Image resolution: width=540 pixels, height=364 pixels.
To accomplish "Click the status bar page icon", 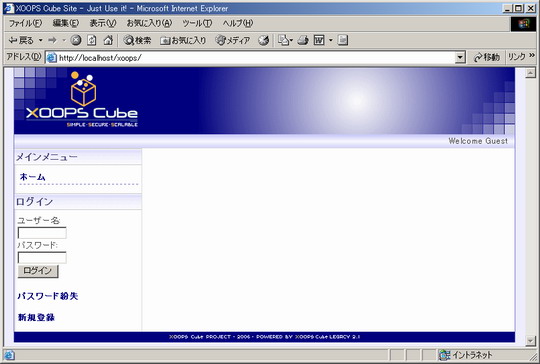I will click(9, 355).
